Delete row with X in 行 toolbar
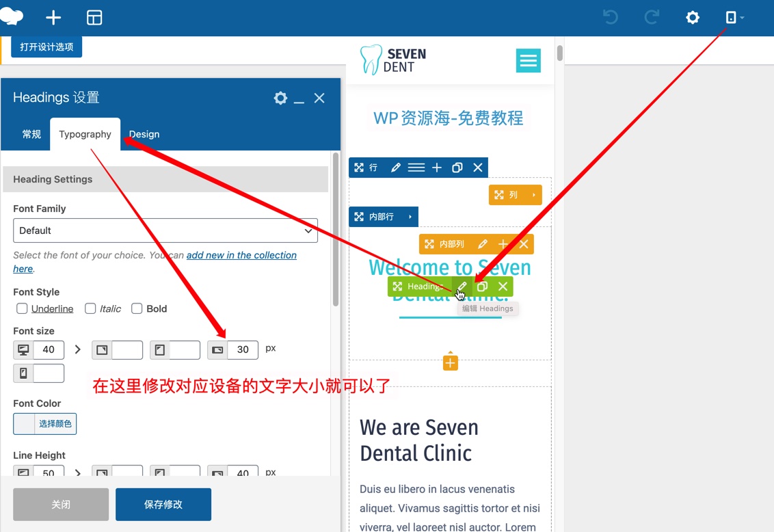The image size is (774, 532). pyautogui.click(x=478, y=168)
